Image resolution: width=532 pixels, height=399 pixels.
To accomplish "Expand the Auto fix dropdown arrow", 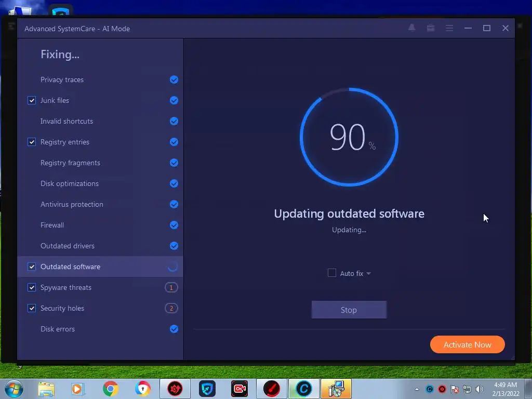I will [x=369, y=273].
